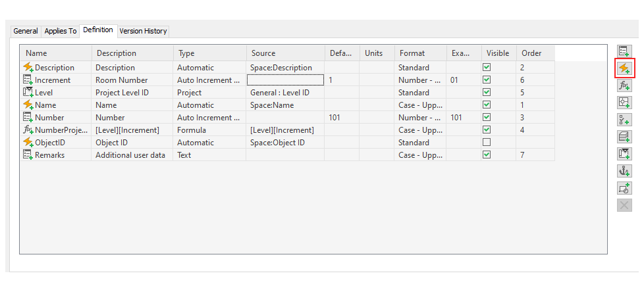
Task: Click the Type cell showing Formula
Action: pyautogui.click(x=209, y=130)
